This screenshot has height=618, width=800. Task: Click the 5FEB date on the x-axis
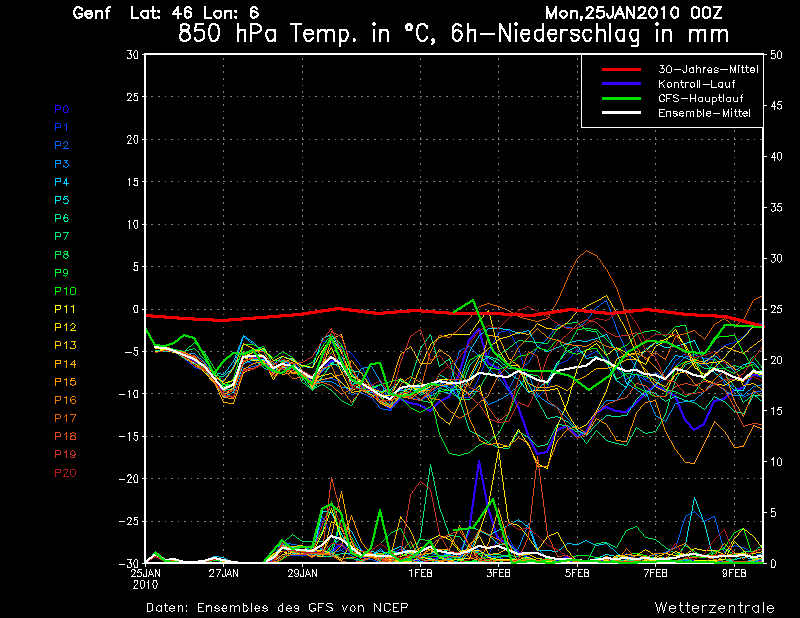(x=577, y=574)
